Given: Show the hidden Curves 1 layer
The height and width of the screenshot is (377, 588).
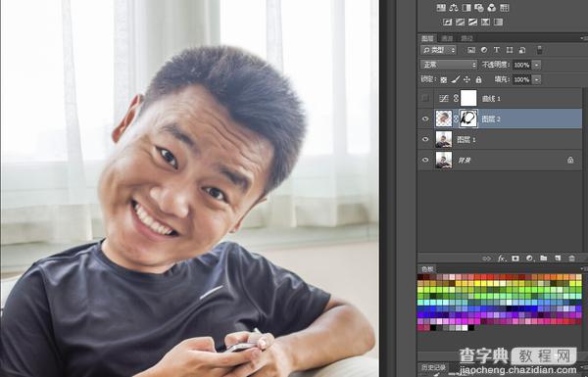Looking at the screenshot, I should pyautogui.click(x=425, y=98).
